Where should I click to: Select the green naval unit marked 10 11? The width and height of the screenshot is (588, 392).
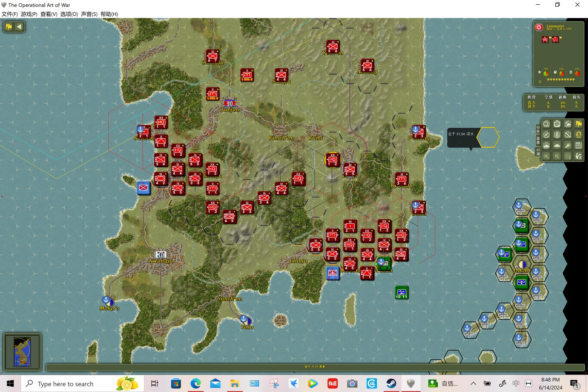[401, 292]
